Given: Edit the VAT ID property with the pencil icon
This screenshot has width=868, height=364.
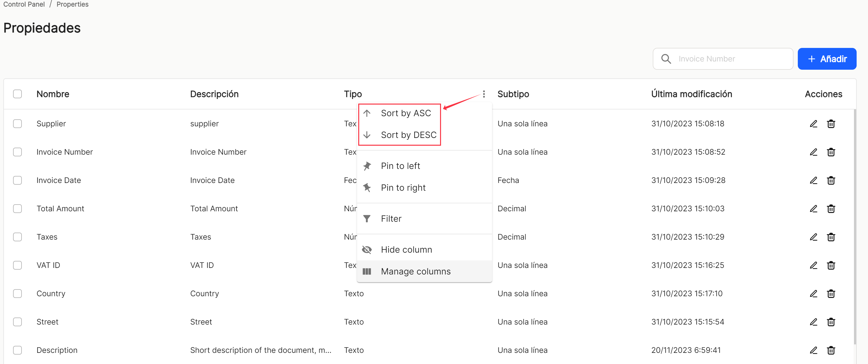Looking at the screenshot, I should click(x=813, y=265).
